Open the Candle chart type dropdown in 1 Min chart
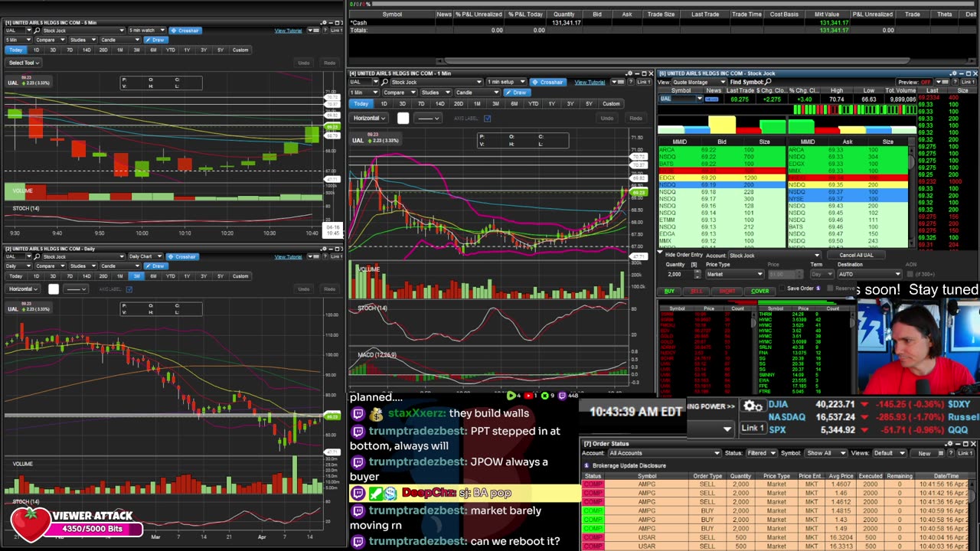This screenshot has height=551, width=980. [x=477, y=93]
